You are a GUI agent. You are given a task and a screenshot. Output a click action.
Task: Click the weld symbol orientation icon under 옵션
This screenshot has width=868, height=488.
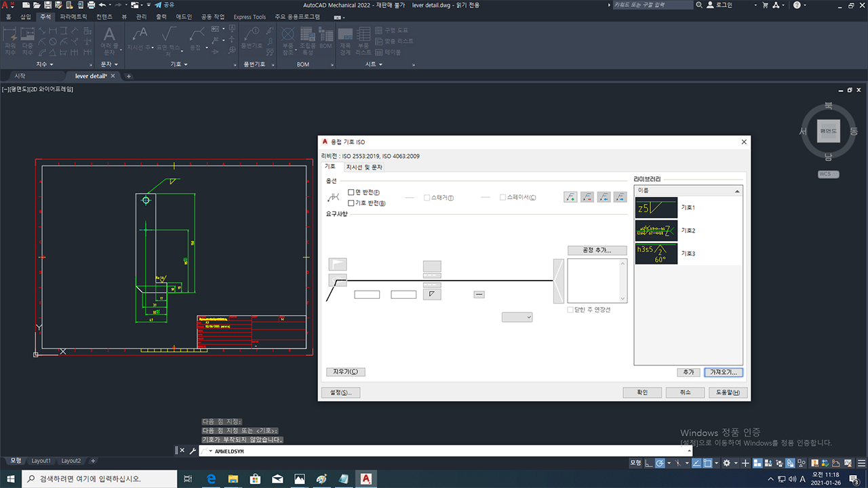click(333, 197)
